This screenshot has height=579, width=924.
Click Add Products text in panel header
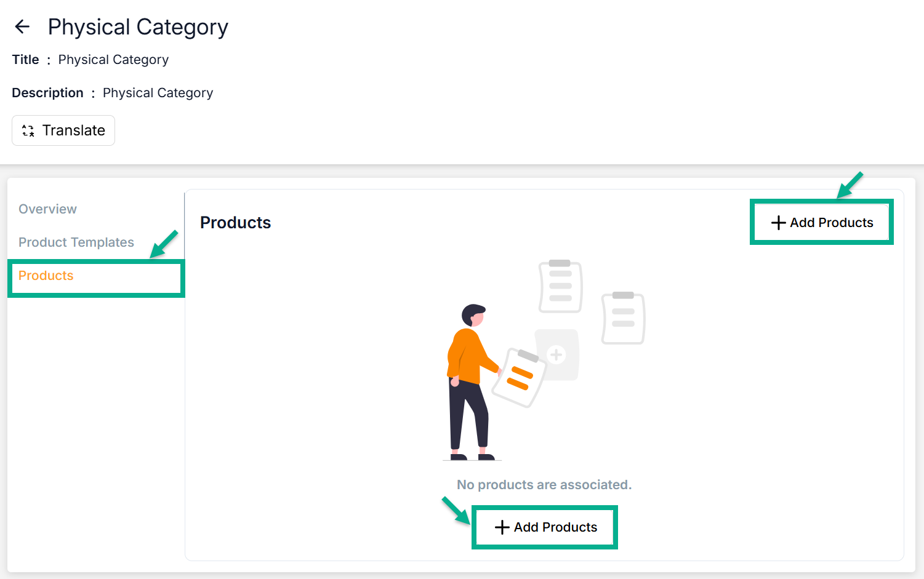tap(831, 223)
